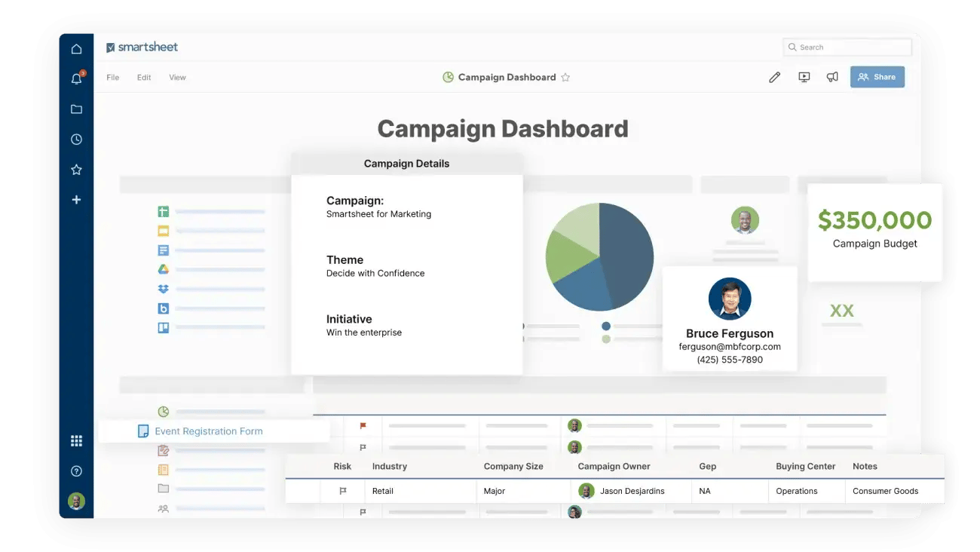Image resolution: width=980 pixels, height=552 pixels.
Task: Toggle the red risk flag
Action: click(363, 426)
